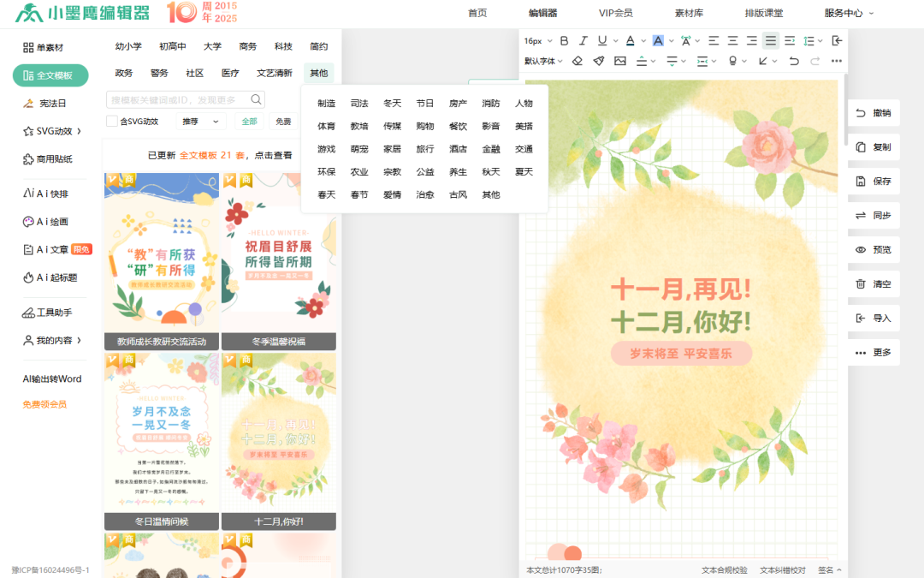The height and width of the screenshot is (578, 924).
Task: Open the font color swatch picker
Action: (x=643, y=40)
